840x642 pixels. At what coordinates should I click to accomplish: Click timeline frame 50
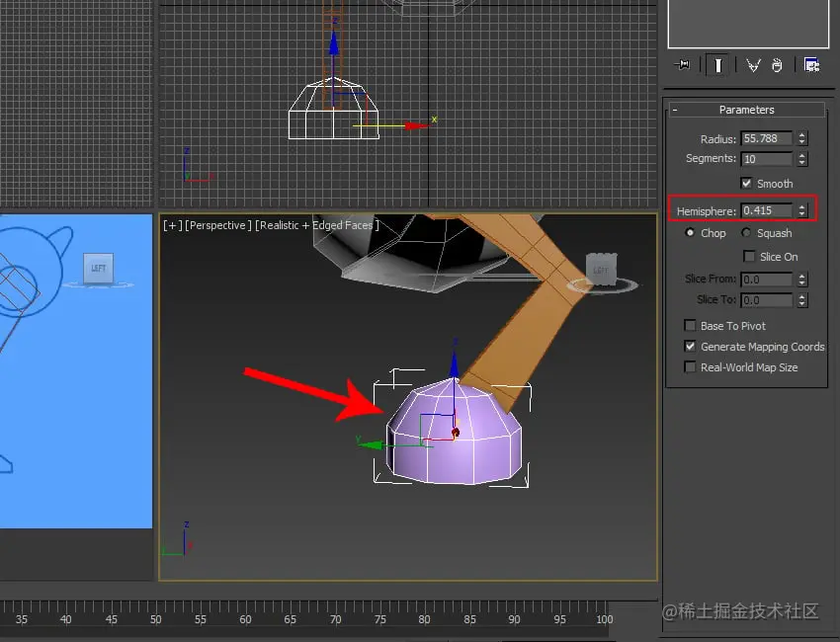[x=156, y=619]
